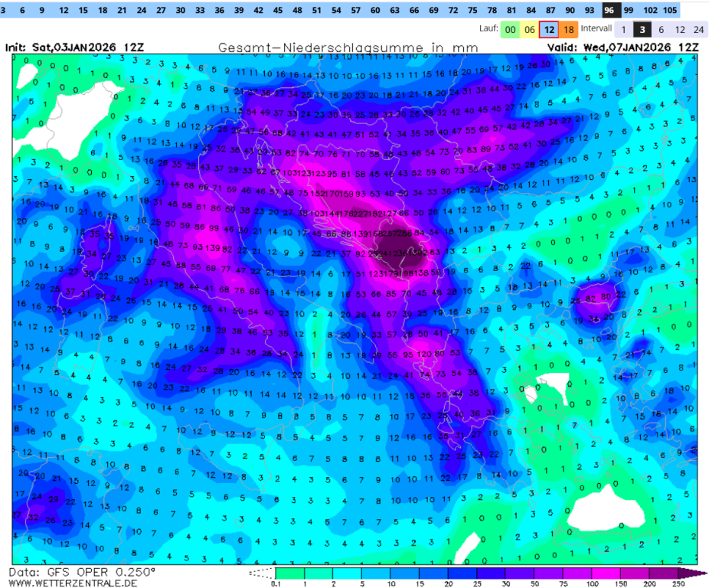
Task: Switch to the 18 model run
Action: coord(569,30)
